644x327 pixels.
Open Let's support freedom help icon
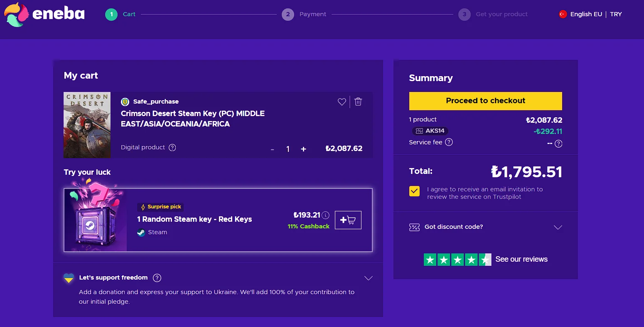[x=157, y=278]
